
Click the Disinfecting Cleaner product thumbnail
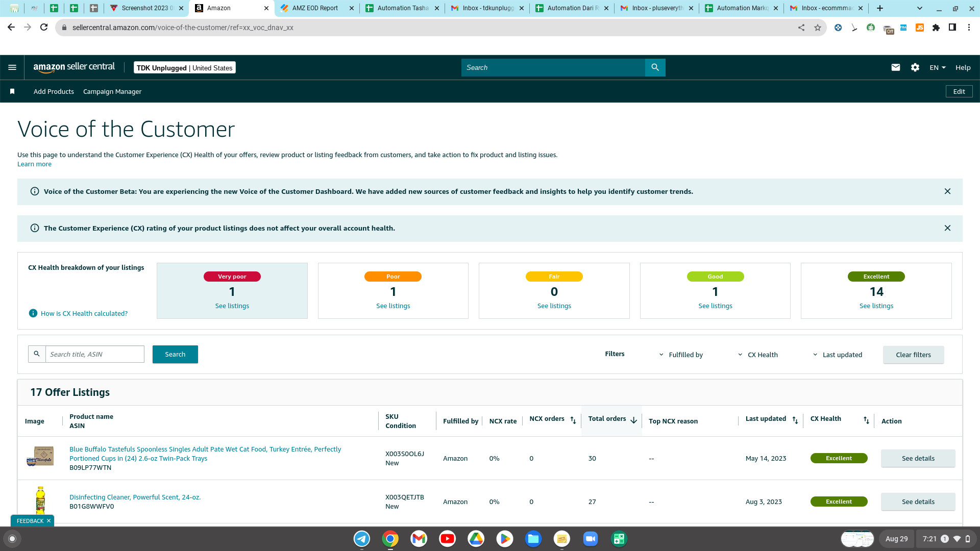(40, 500)
